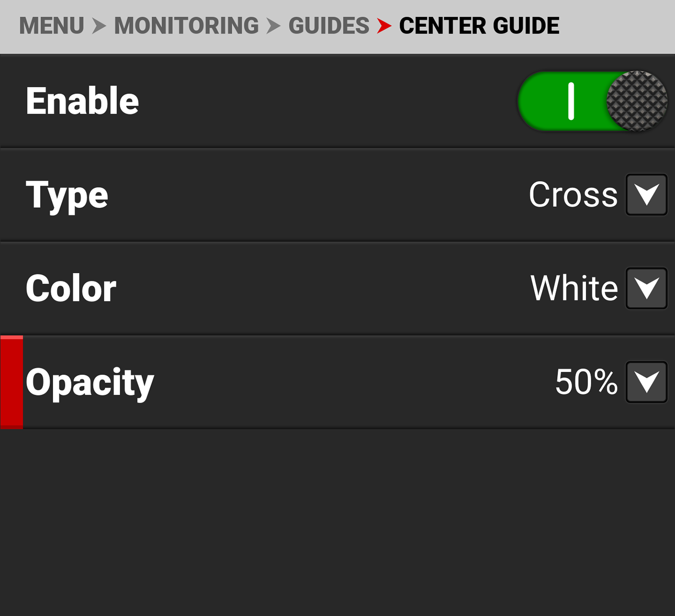Screen dimensions: 675x616
Task: Open the Opacity dropdown arrow
Action: (x=646, y=382)
